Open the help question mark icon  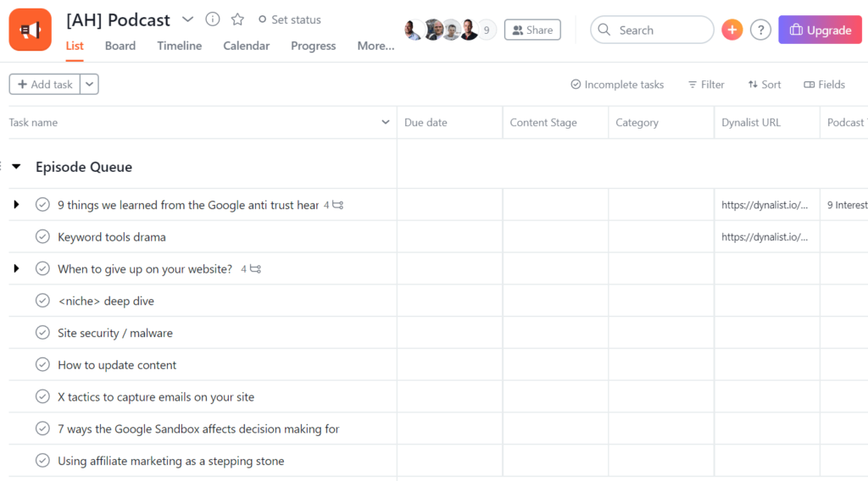pyautogui.click(x=760, y=30)
